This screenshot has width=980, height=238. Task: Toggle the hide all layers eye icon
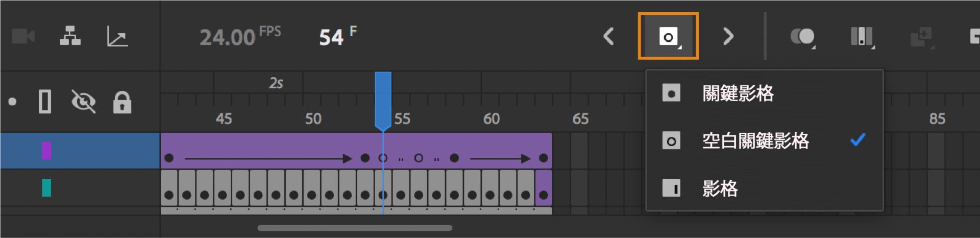point(84,102)
